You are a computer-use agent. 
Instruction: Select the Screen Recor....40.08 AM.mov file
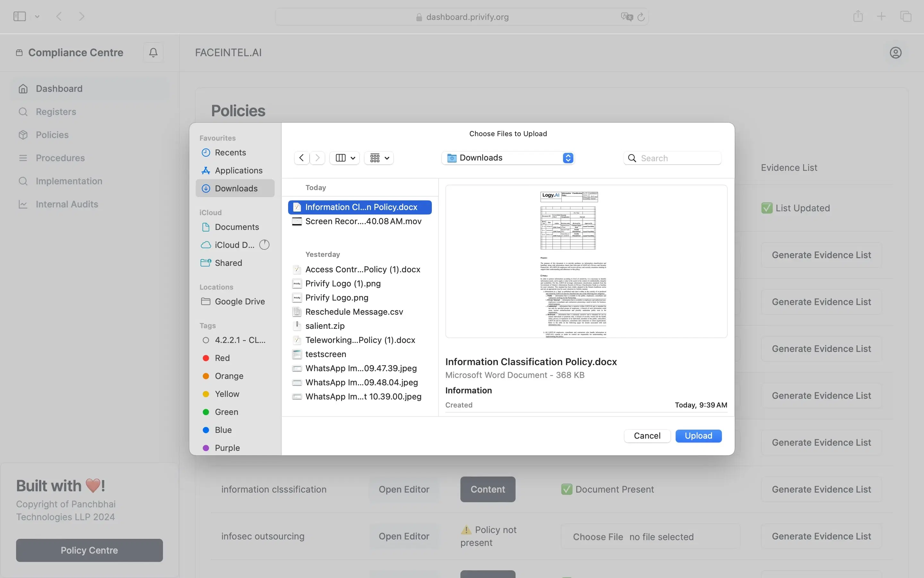(x=360, y=221)
